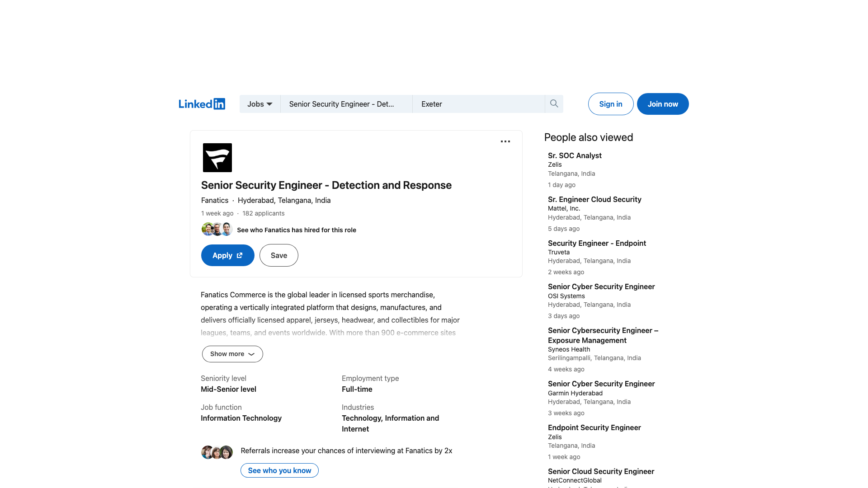
Task: Open job title Senior Security Engineer heading
Action: [326, 185]
